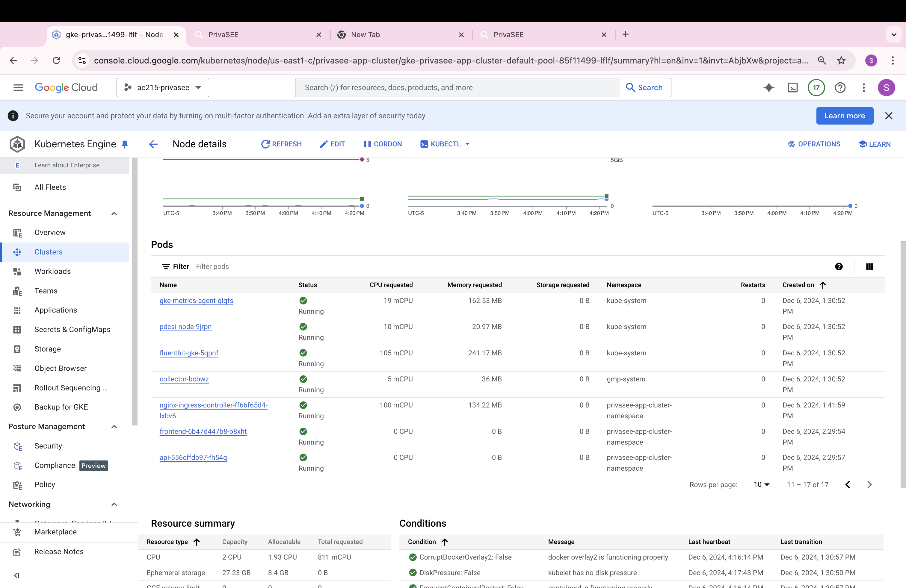Click the browser address bar URL
906x588 pixels.
[451, 60]
